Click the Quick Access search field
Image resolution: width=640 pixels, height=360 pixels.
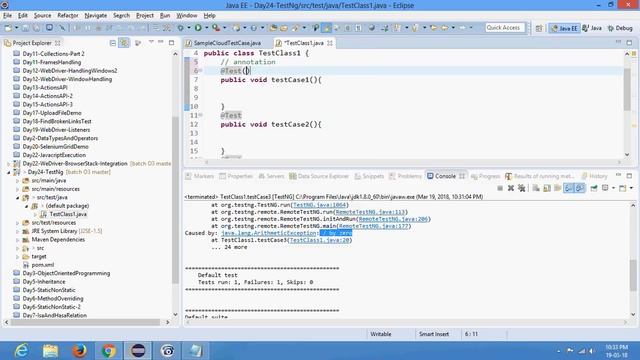coord(504,28)
